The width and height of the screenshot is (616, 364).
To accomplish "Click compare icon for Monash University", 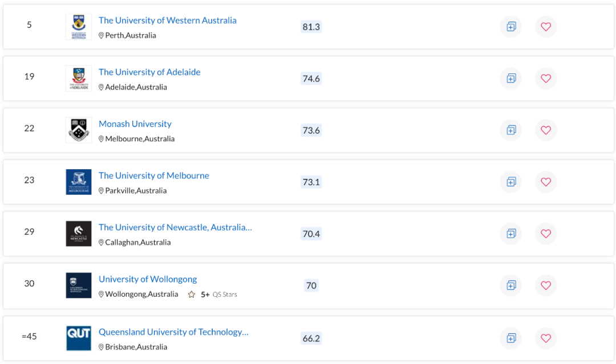I will (x=510, y=130).
